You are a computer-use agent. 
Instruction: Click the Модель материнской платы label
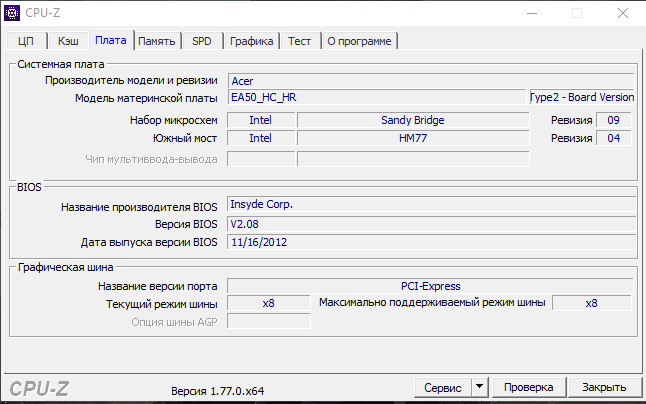[x=146, y=98]
